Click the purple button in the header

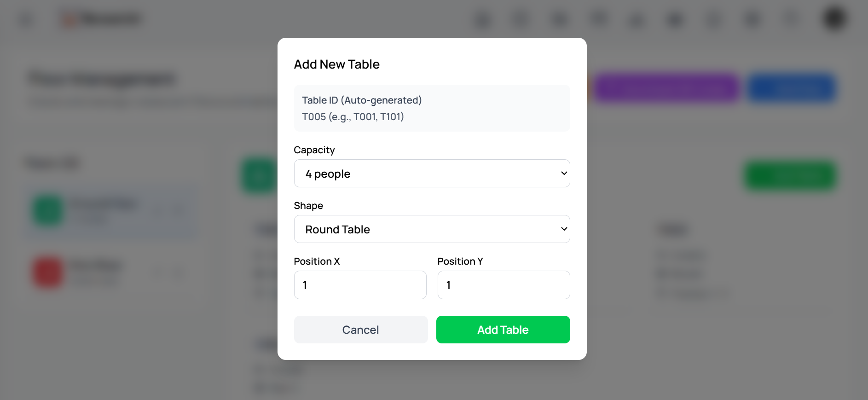pyautogui.click(x=666, y=88)
